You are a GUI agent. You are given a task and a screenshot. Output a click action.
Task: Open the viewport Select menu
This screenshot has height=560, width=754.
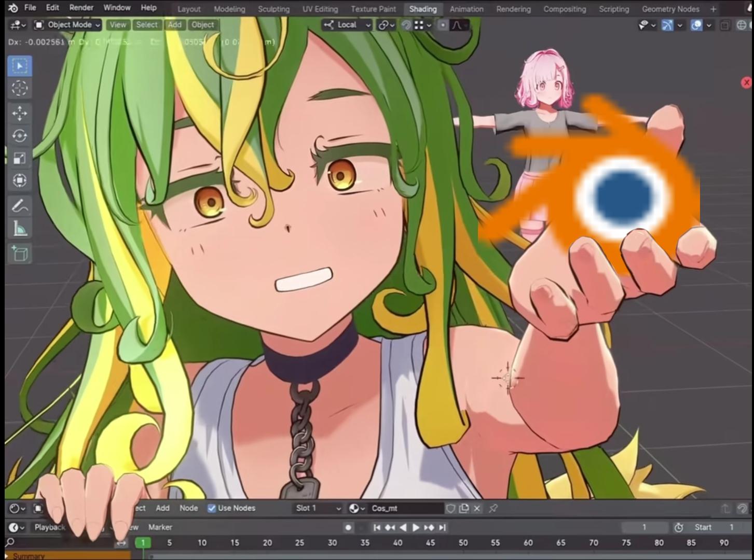click(147, 24)
